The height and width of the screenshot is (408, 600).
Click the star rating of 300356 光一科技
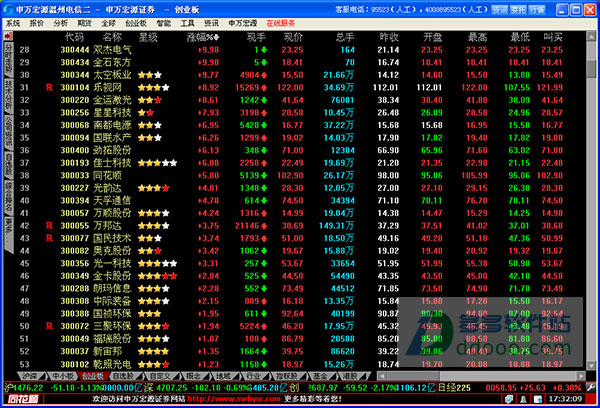pos(157,263)
